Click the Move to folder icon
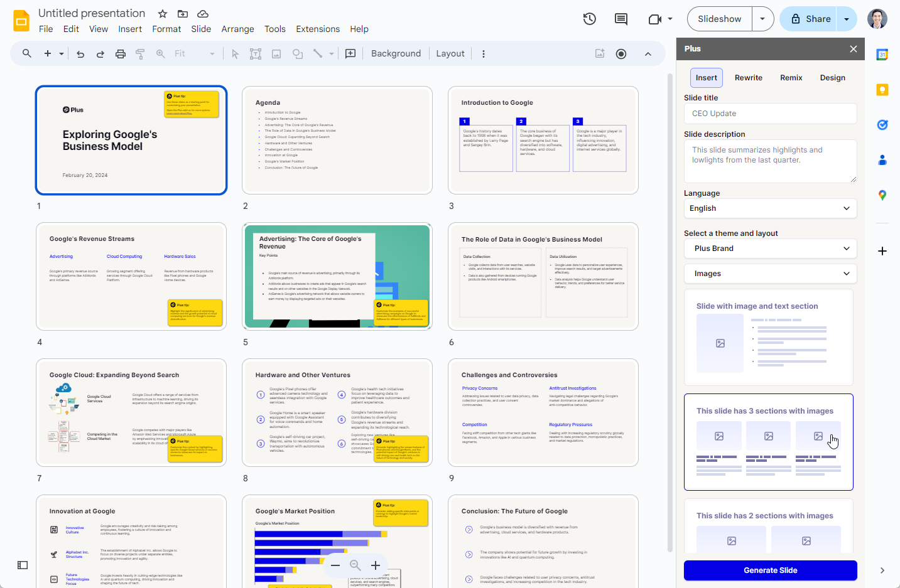The image size is (900, 588). pos(183,14)
